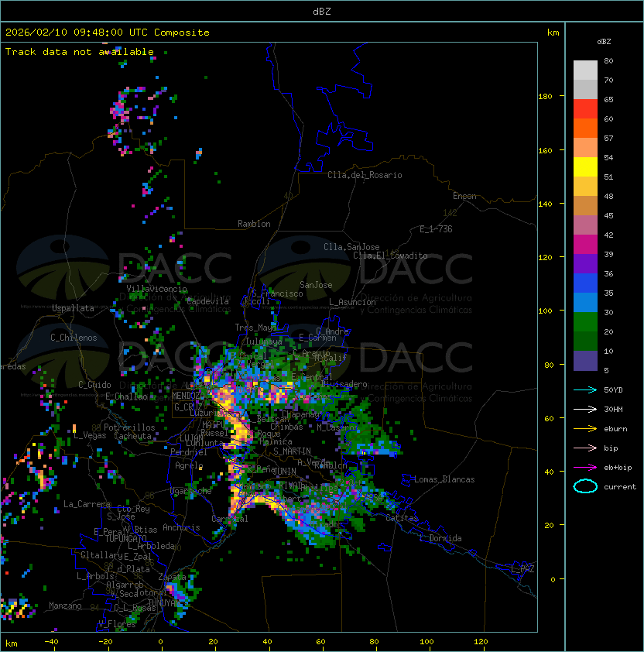
Task: Select the light blue swatch in dBZ scale
Action: tap(585, 303)
